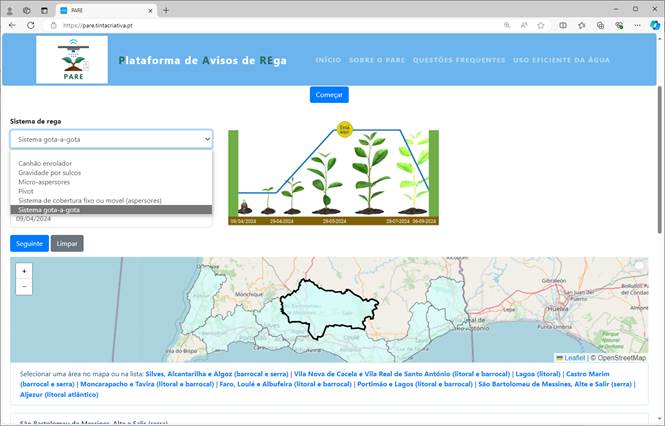
Task: Zoom out on the map
Action: pyautogui.click(x=24, y=286)
